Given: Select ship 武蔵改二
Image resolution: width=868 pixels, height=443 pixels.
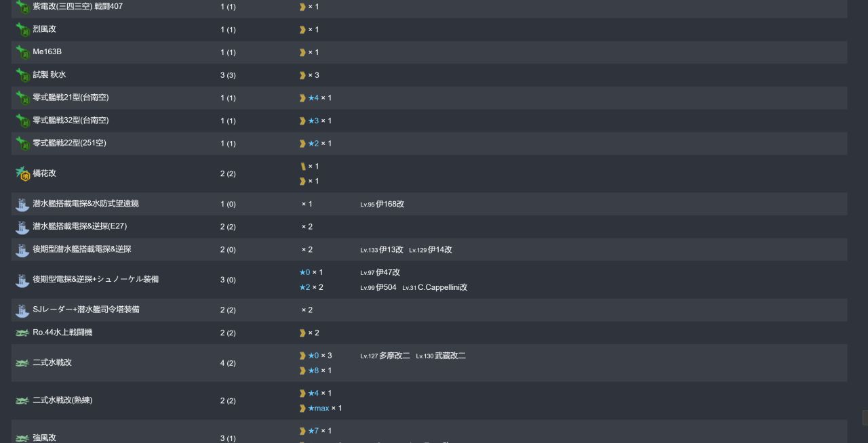Looking at the screenshot, I should 450,356.
